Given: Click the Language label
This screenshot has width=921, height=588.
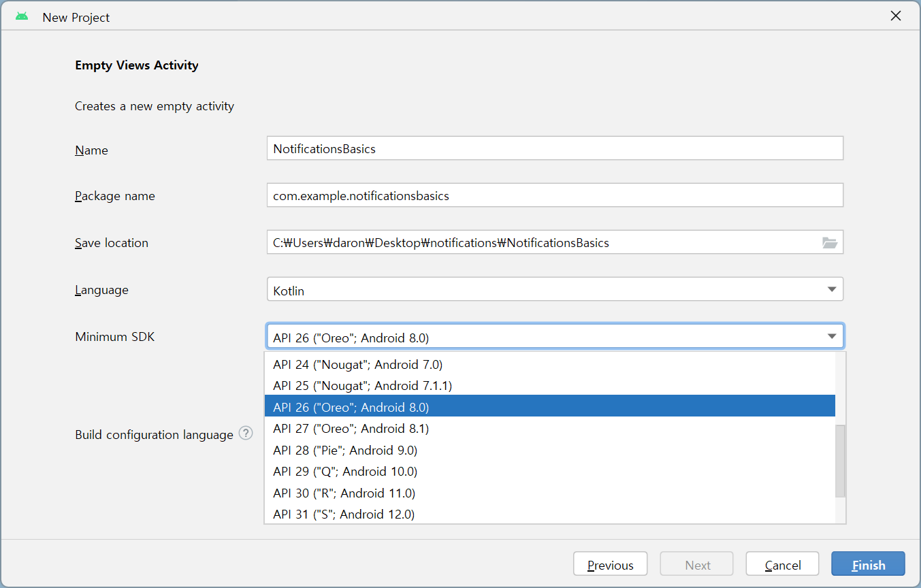Looking at the screenshot, I should coord(101,290).
